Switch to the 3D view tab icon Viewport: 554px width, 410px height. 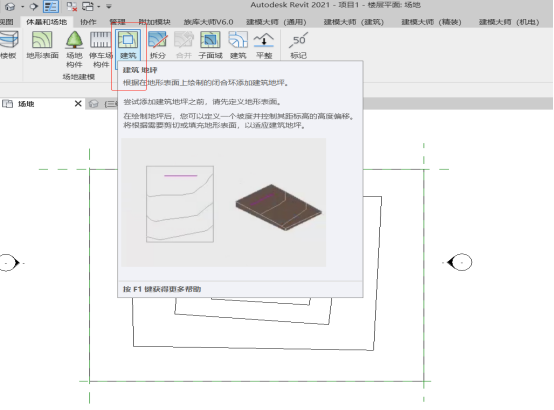click(x=94, y=104)
